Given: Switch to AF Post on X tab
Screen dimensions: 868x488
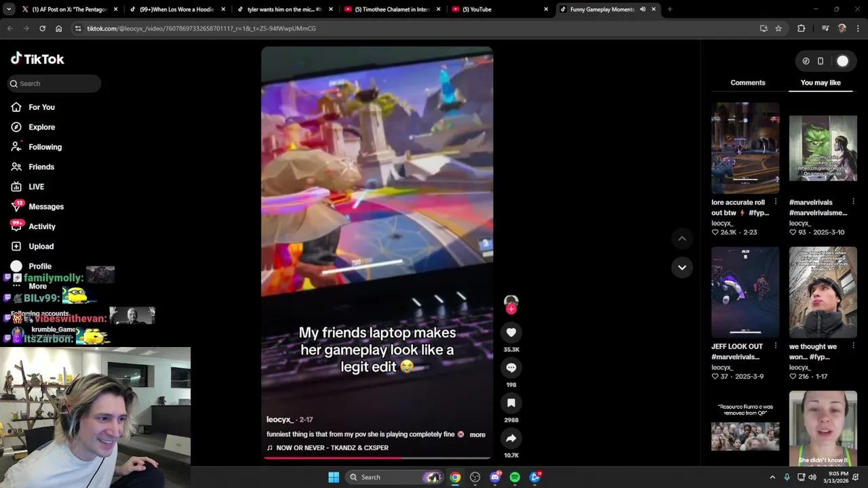Looking at the screenshot, I should tap(70, 9).
